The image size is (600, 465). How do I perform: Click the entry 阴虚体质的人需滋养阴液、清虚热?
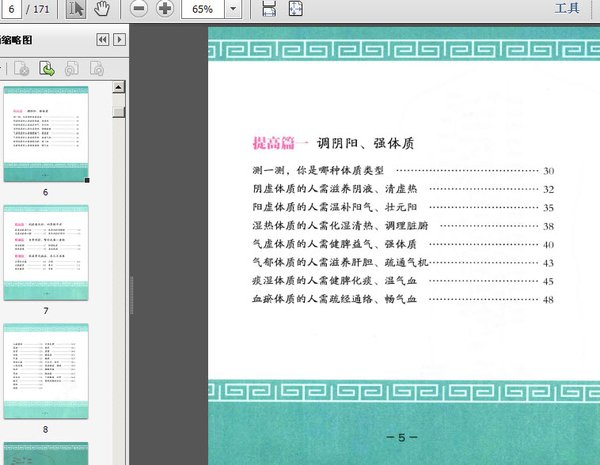[x=334, y=189]
